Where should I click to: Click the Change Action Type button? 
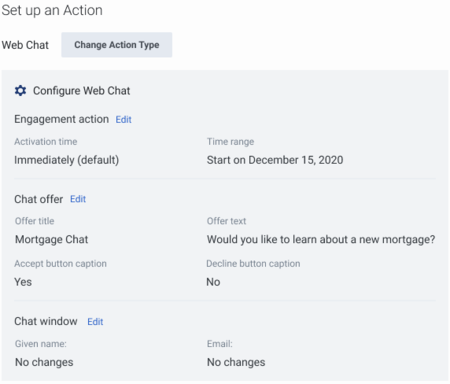117,45
